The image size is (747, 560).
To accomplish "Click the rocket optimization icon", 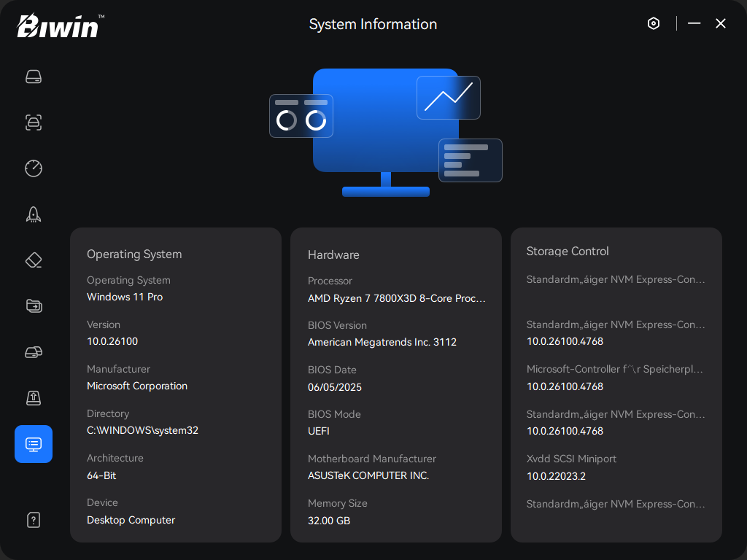I will point(34,214).
